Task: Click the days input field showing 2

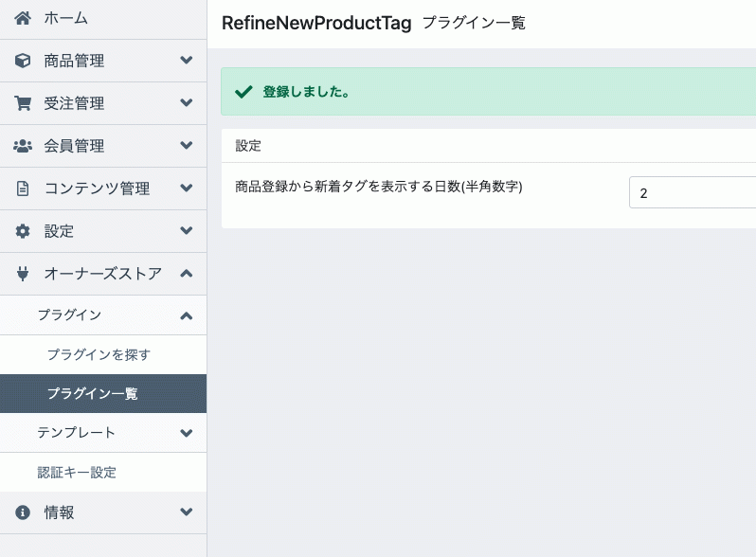Action: pyautogui.click(x=693, y=192)
